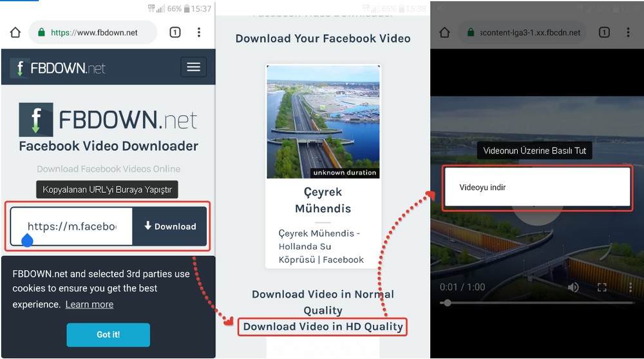Click the bridge video thumbnail
The image size is (644, 359).
click(x=323, y=121)
